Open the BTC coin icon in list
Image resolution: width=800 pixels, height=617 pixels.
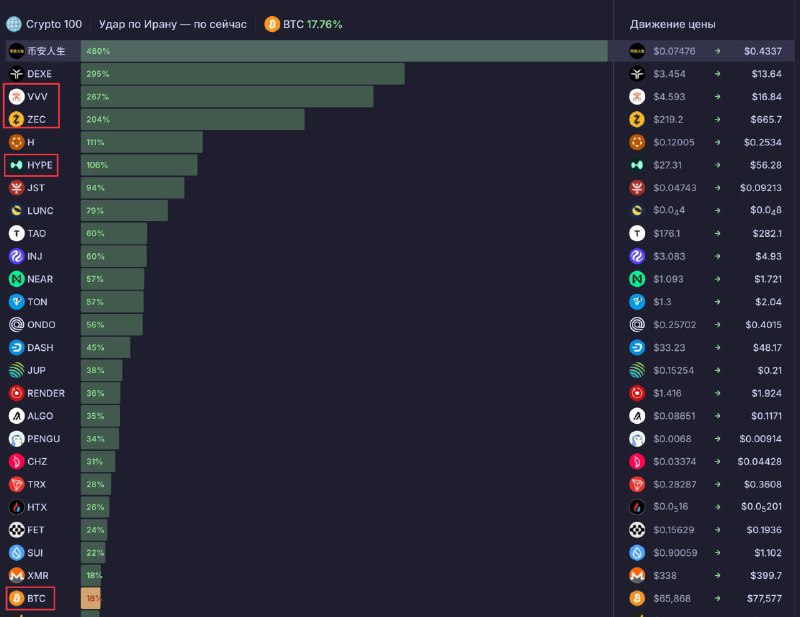coord(16,598)
